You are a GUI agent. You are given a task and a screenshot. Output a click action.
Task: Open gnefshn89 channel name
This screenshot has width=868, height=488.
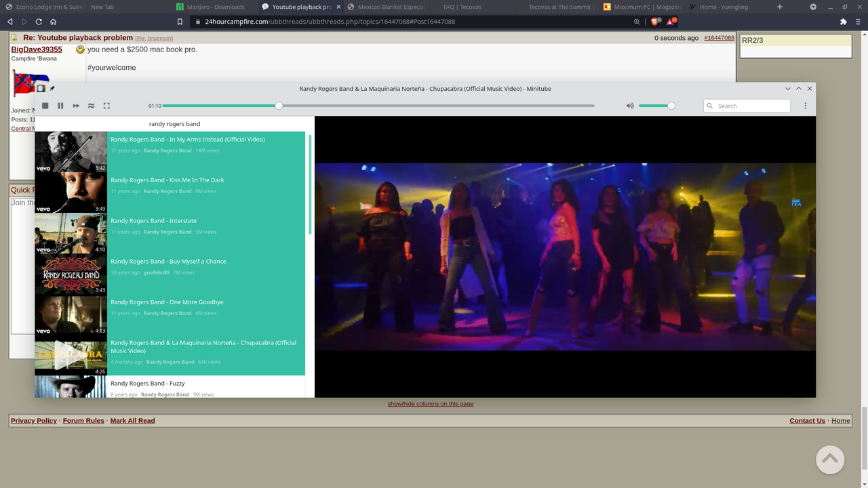tap(157, 272)
